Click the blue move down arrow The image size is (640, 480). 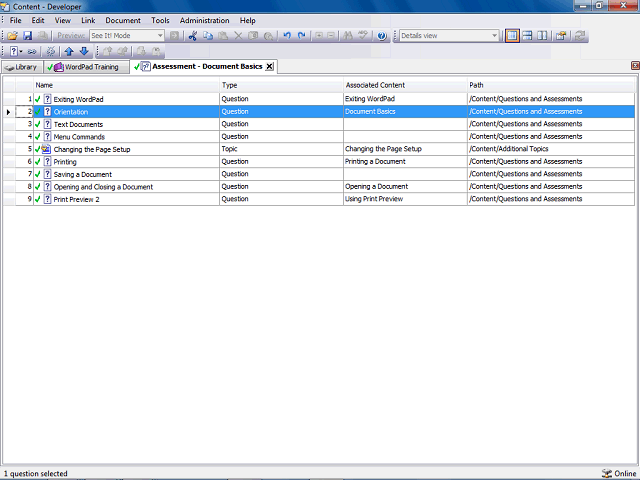coord(84,51)
